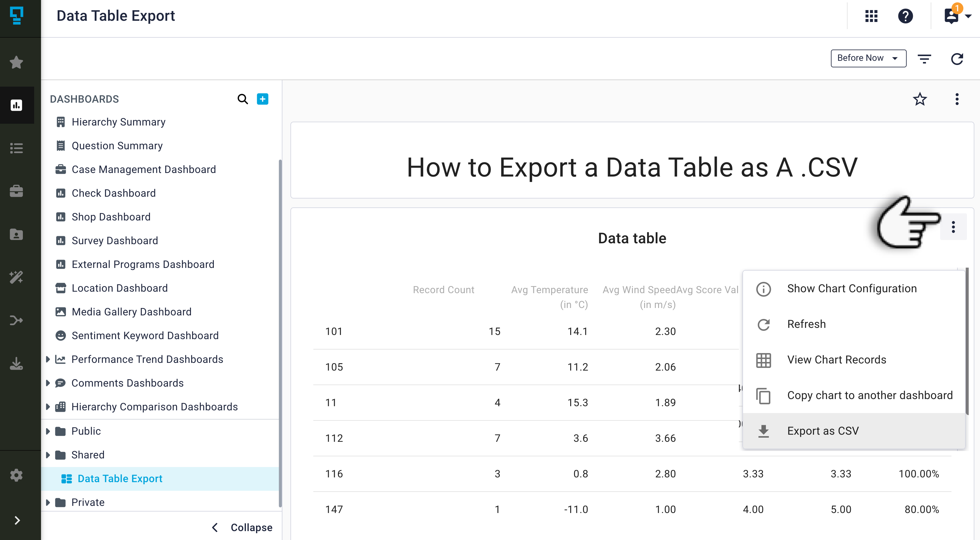Screen dimensions: 980x540
Task: Click the Avg Temperature column header
Action: [x=549, y=297]
